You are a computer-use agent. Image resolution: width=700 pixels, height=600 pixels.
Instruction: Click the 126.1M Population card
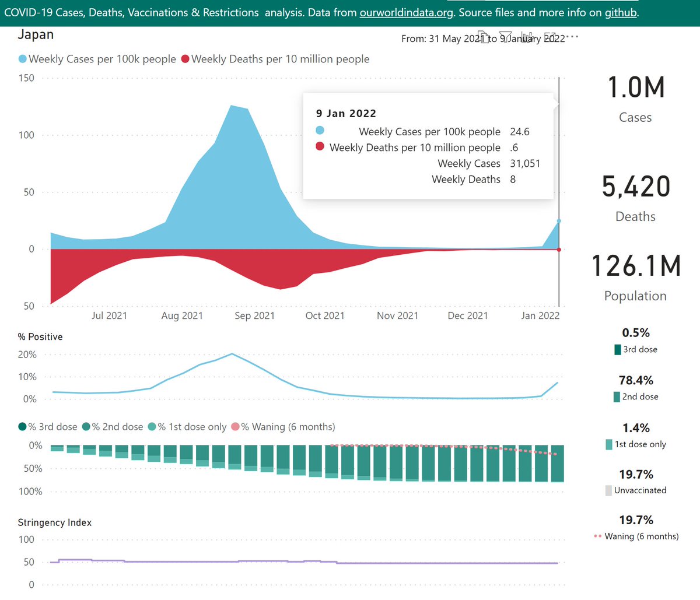pyautogui.click(x=635, y=277)
